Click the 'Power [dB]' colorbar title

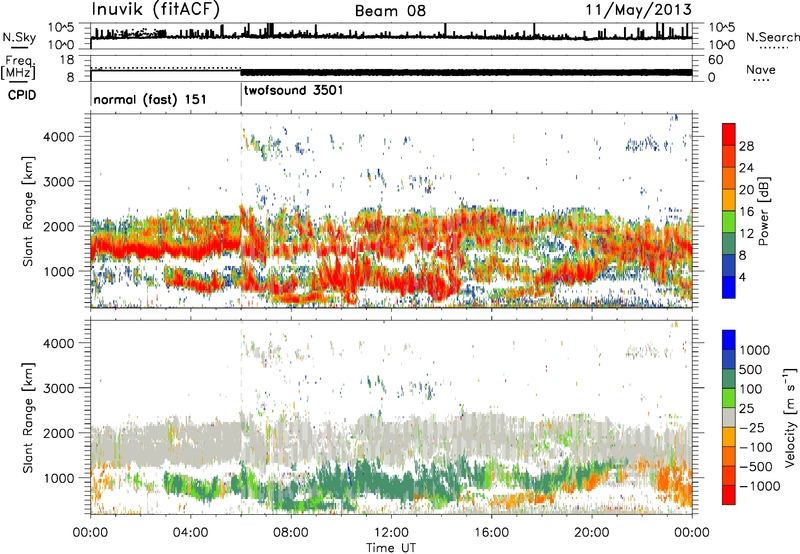[763, 211]
